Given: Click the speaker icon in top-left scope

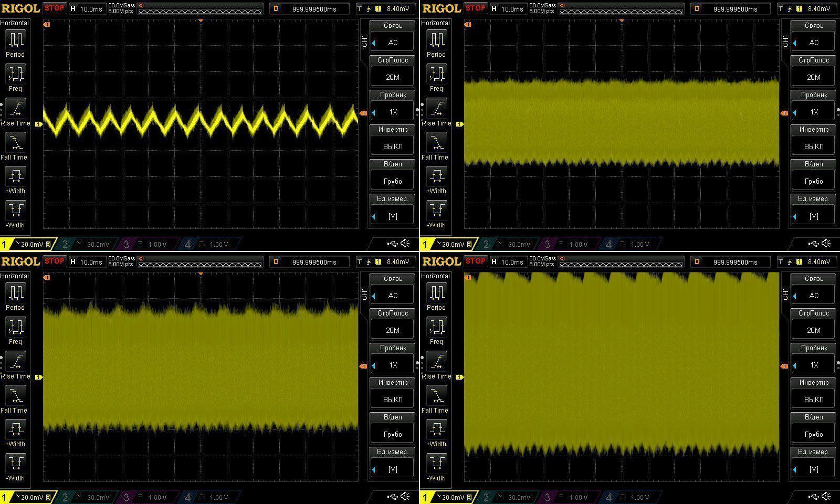Looking at the screenshot, I should tap(405, 243).
